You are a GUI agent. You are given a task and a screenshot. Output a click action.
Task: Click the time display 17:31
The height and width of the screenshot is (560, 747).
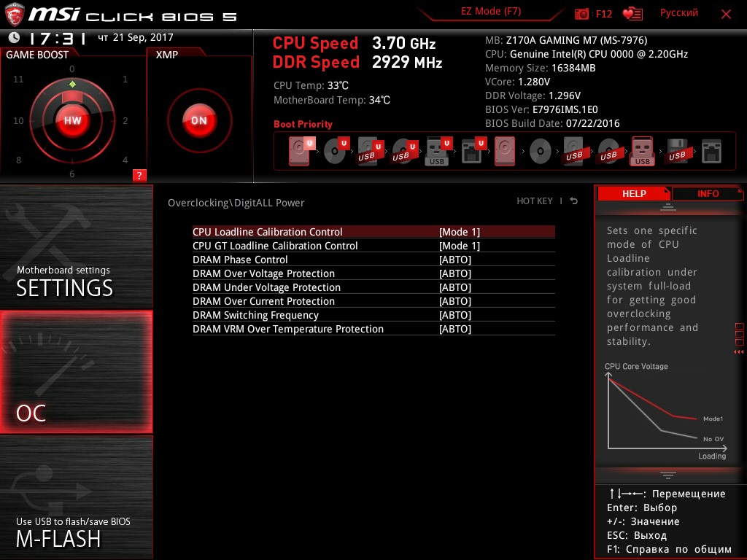click(x=57, y=38)
